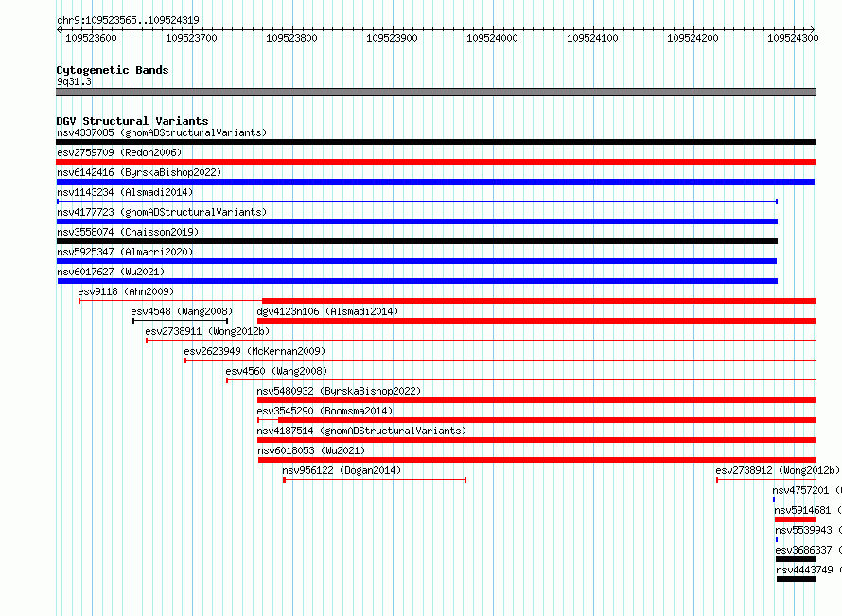Click esv9118 (Ahn2009) label

point(126,291)
